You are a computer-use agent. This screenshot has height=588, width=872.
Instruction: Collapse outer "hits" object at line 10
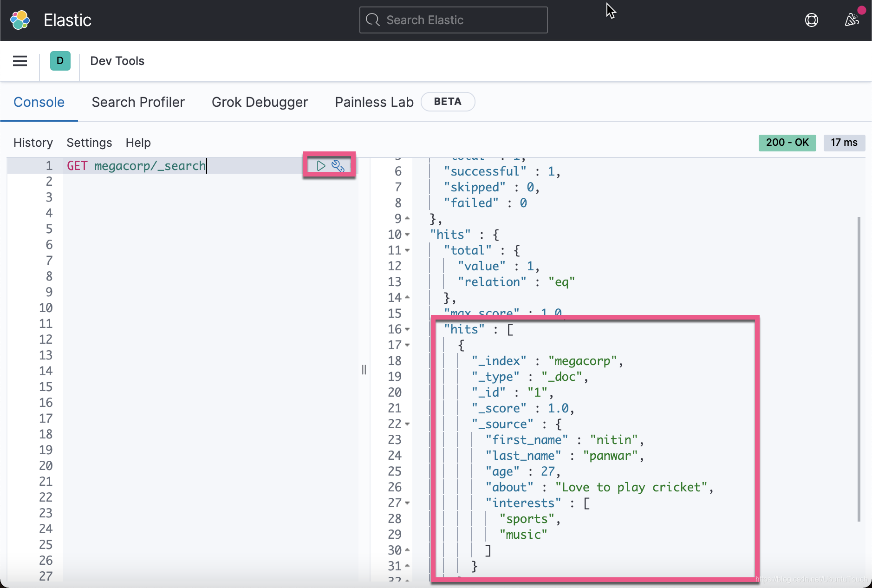pos(407,235)
